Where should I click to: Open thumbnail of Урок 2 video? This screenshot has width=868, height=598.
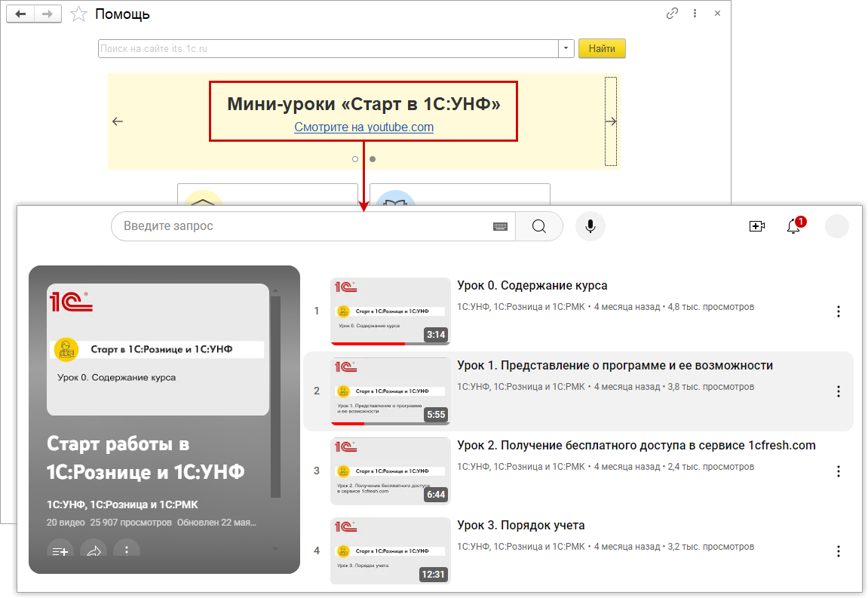click(391, 471)
